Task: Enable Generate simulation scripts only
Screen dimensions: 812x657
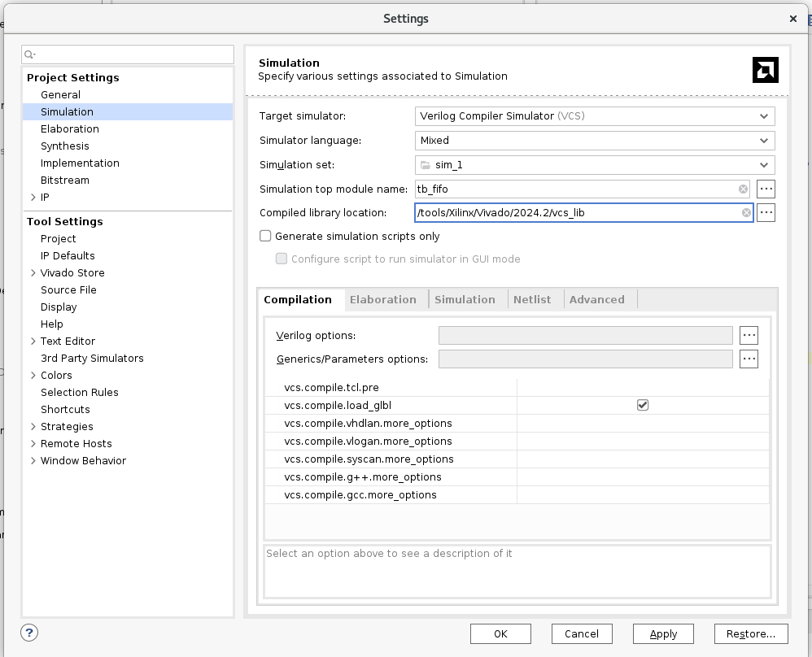Action: pyautogui.click(x=265, y=236)
